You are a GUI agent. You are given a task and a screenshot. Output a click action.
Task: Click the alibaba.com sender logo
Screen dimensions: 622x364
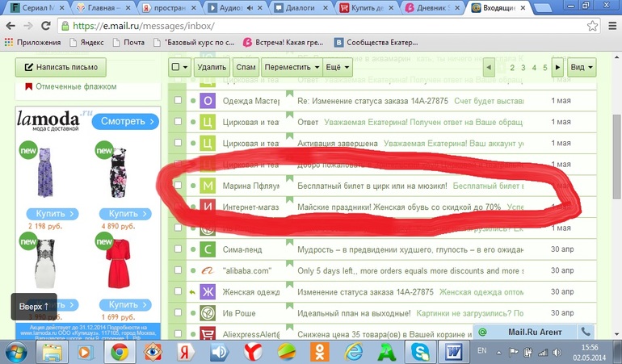(208, 271)
